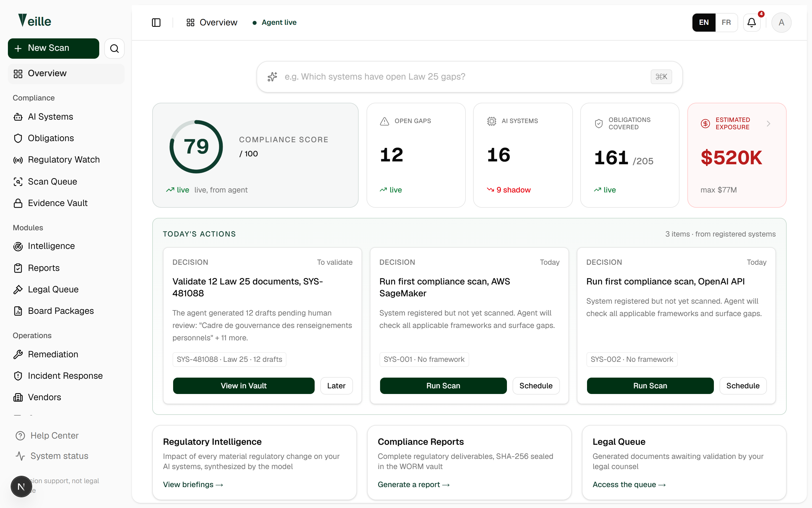Image resolution: width=812 pixels, height=508 pixels.
Task: Click the round N badge at bottom-left
Action: 21,487
